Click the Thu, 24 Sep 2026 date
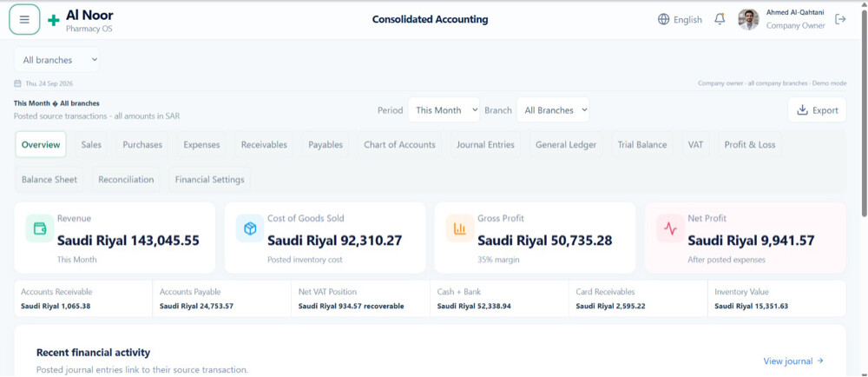 click(x=49, y=83)
